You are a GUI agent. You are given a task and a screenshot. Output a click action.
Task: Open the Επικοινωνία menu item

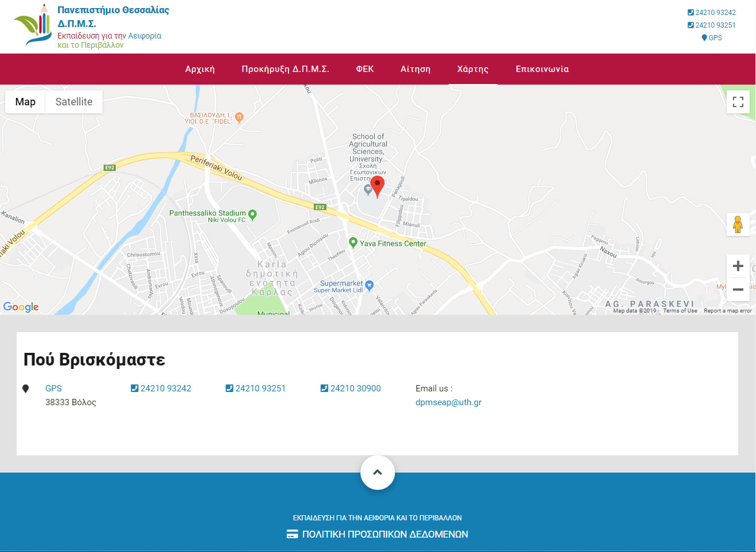tap(542, 69)
